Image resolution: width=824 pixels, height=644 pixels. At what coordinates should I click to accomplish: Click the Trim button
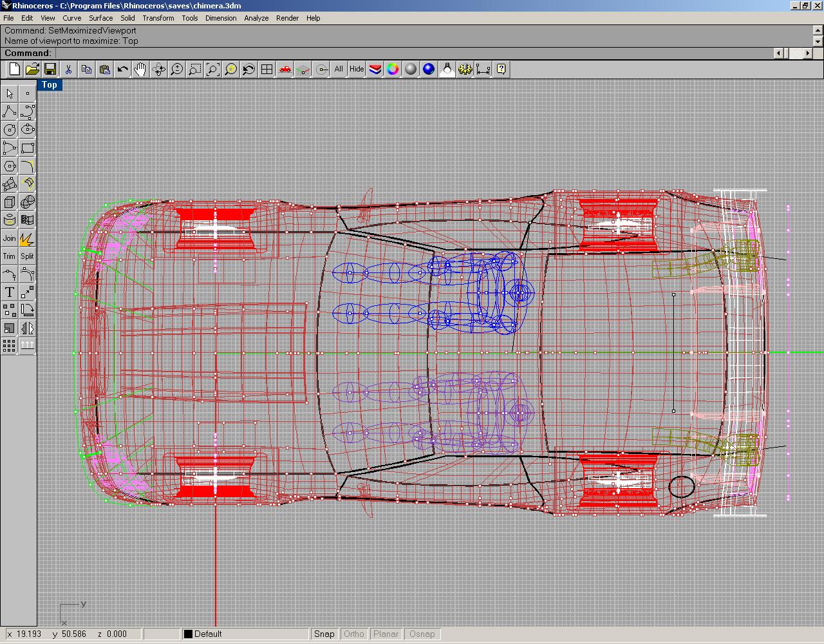[x=9, y=256]
